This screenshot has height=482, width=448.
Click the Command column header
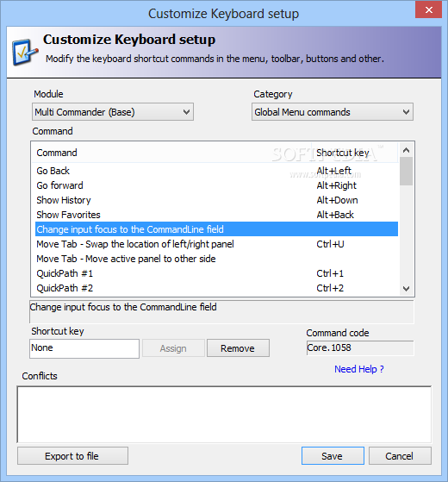[x=172, y=153]
